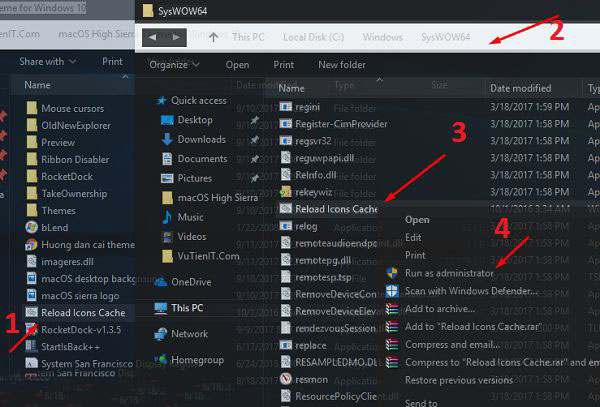Open Quick access star icon
600x407 pixels.
161,101
